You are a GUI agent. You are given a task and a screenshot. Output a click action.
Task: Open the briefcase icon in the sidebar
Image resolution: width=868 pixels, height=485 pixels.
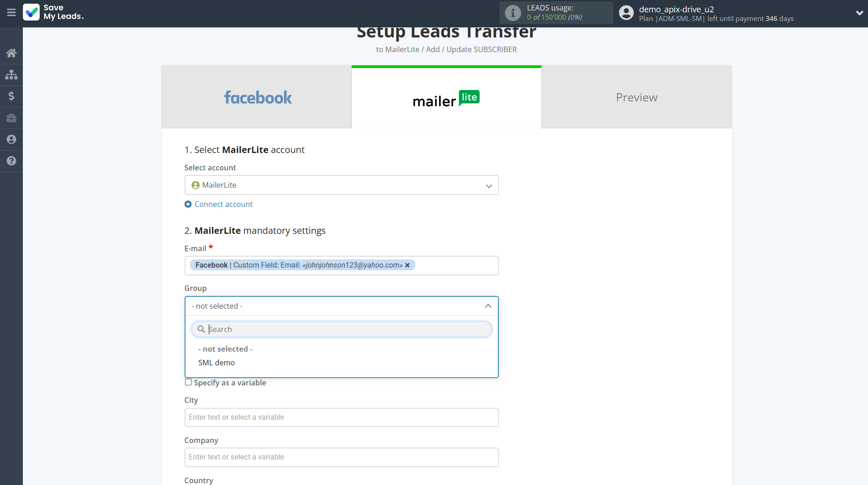tap(11, 118)
